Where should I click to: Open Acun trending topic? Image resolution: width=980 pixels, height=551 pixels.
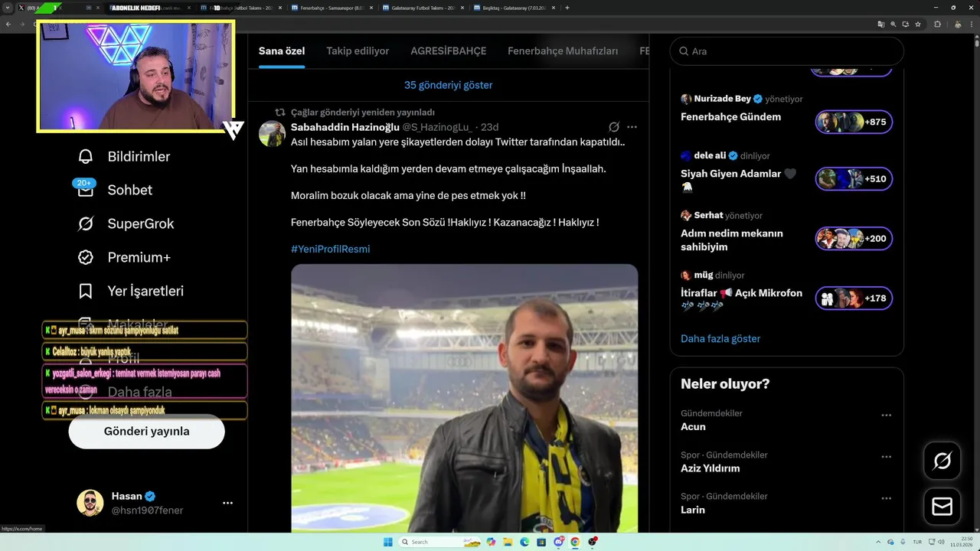point(693,427)
